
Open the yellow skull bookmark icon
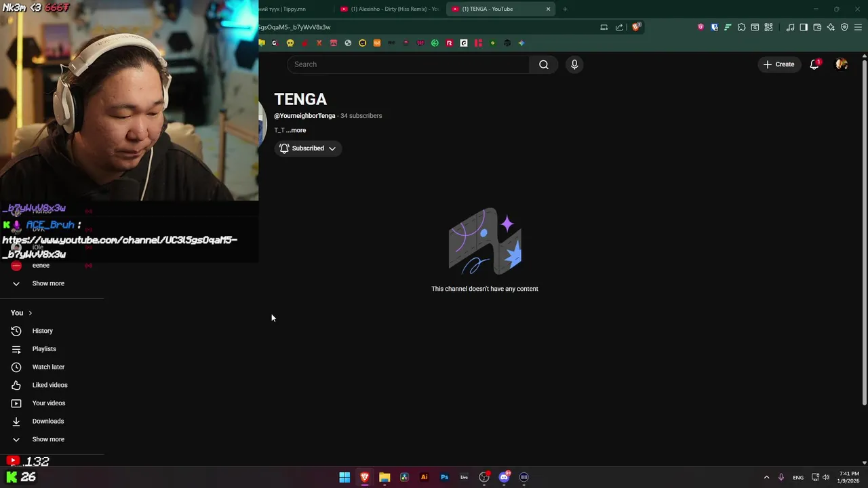(290, 43)
